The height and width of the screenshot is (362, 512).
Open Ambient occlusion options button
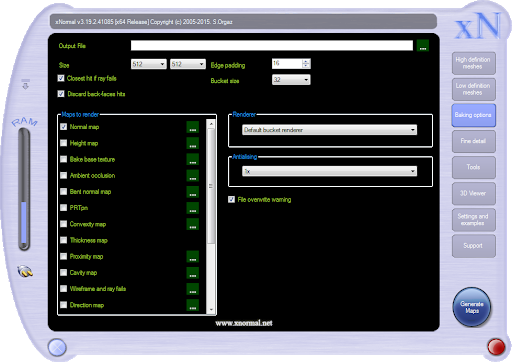tap(193, 176)
